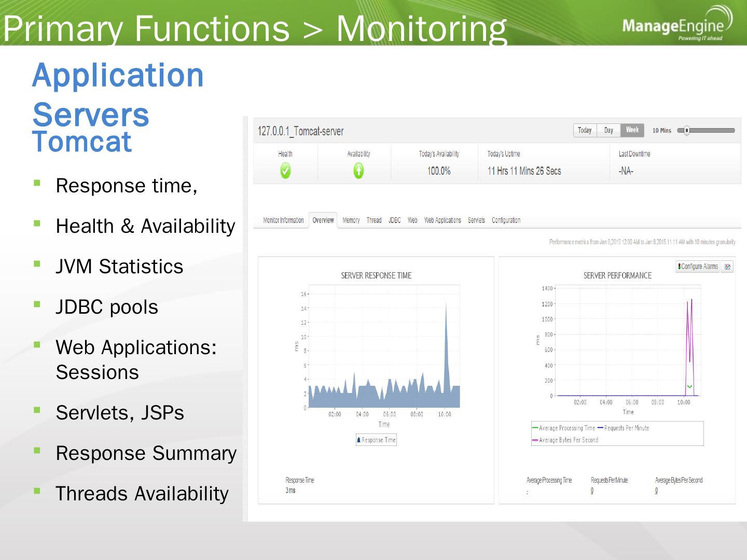
Task: Open the Overview tab
Action: coord(323,220)
